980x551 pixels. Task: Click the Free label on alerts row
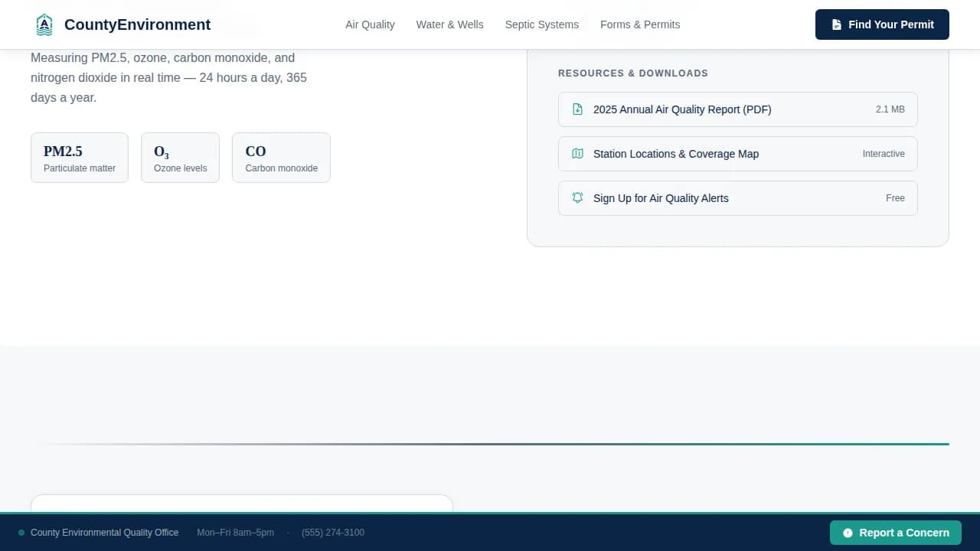click(895, 198)
